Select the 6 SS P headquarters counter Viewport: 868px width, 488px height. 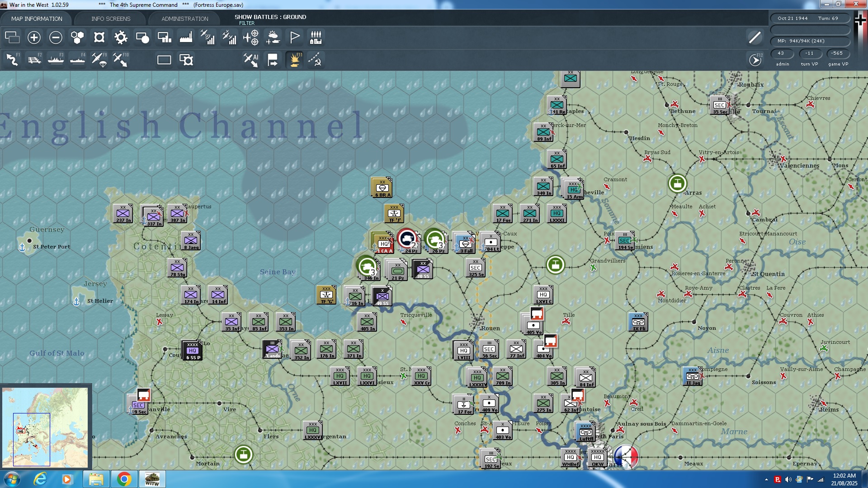coord(192,350)
